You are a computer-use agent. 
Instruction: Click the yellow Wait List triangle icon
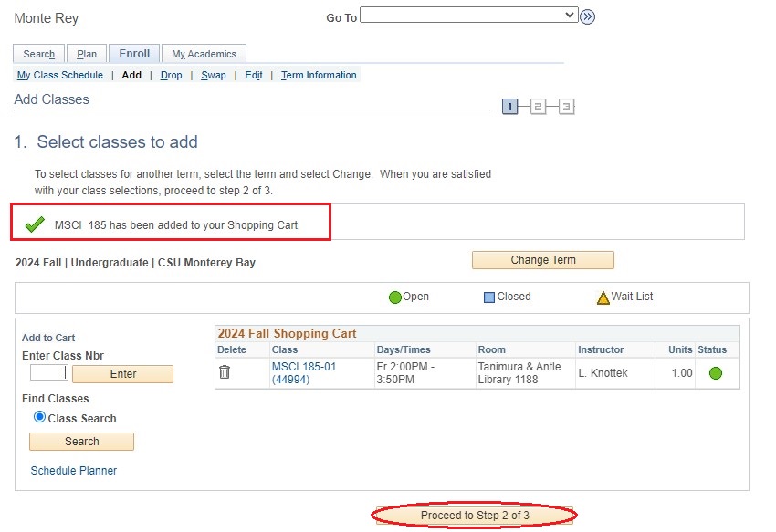point(601,296)
